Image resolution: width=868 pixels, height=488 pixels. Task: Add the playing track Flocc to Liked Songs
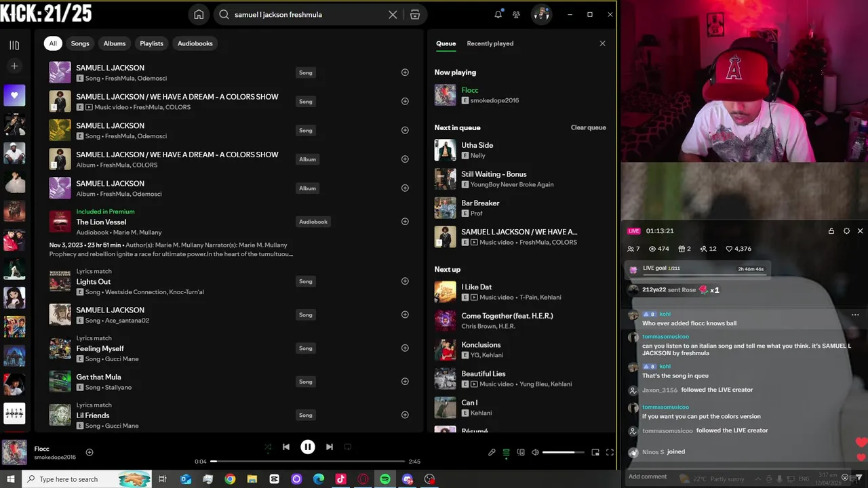90,452
